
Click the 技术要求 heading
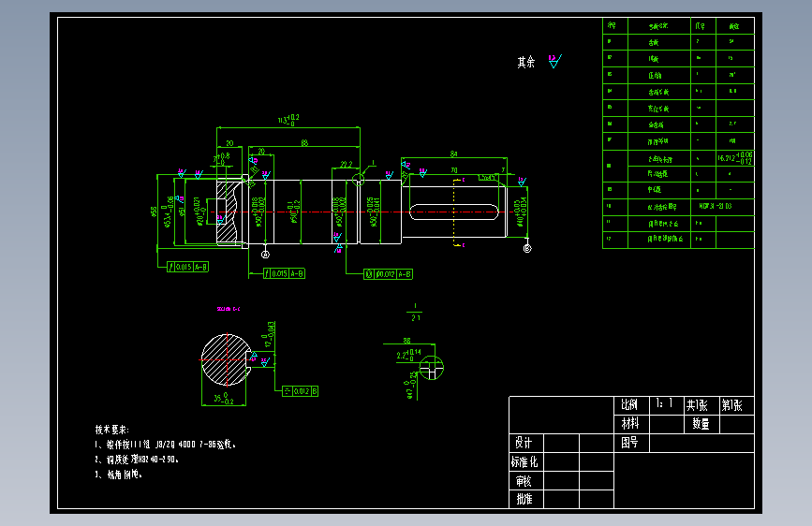[111, 430]
